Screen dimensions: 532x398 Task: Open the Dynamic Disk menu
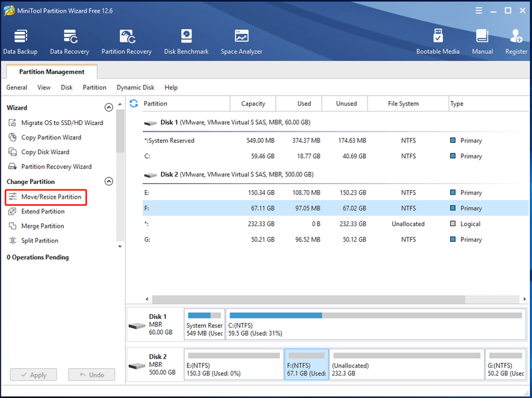click(136, 88)
